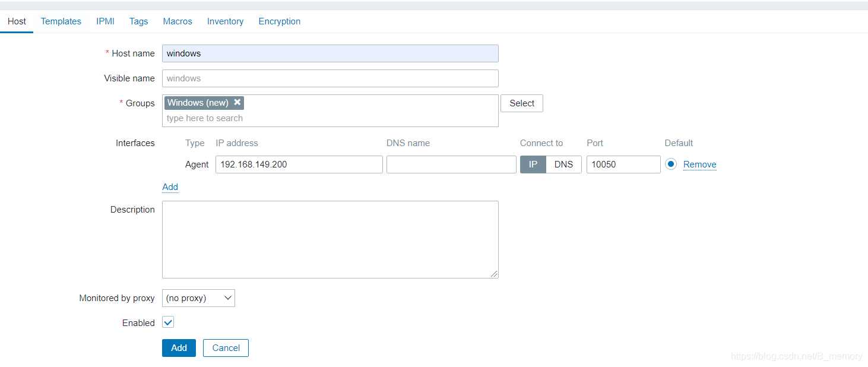Click the groups search input

click(x=330, y=118)
